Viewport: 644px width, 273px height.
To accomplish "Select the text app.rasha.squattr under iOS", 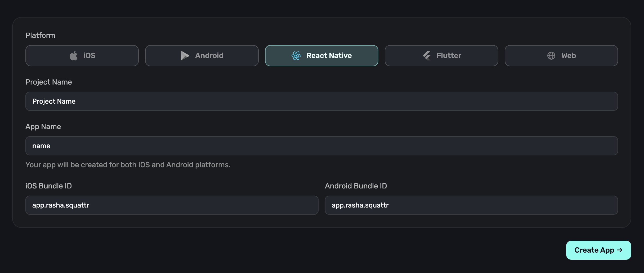I will click(x=61, y=205).
